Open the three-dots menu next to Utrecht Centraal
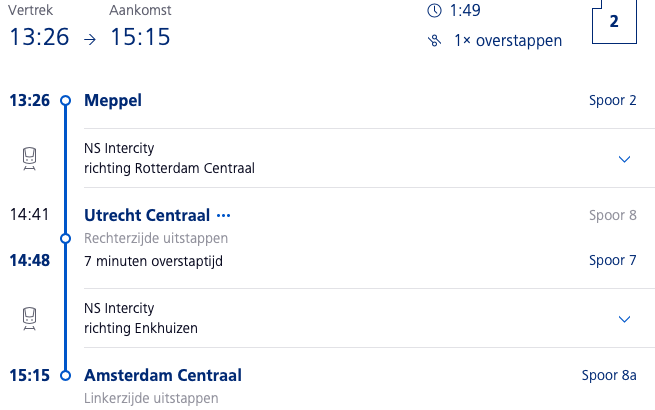 (223, 216)
